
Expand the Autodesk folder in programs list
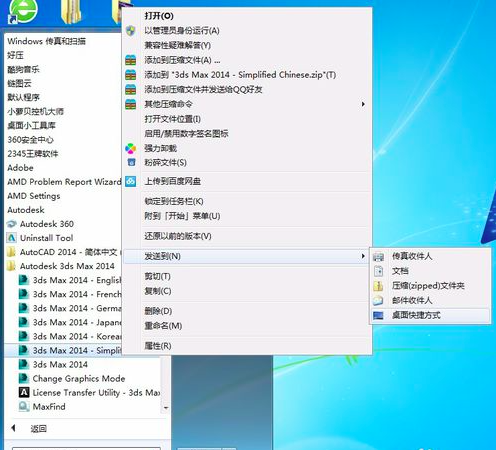[26, 210]
